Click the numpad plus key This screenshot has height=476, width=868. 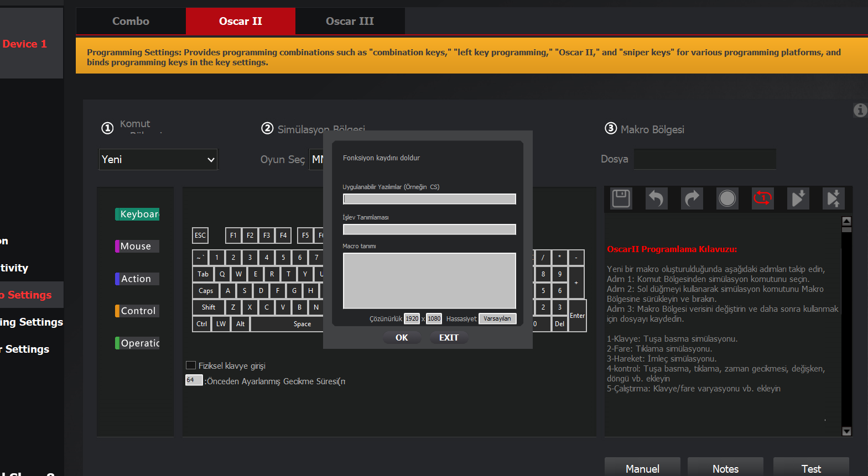pyautogui.click(x=576, y=283)
